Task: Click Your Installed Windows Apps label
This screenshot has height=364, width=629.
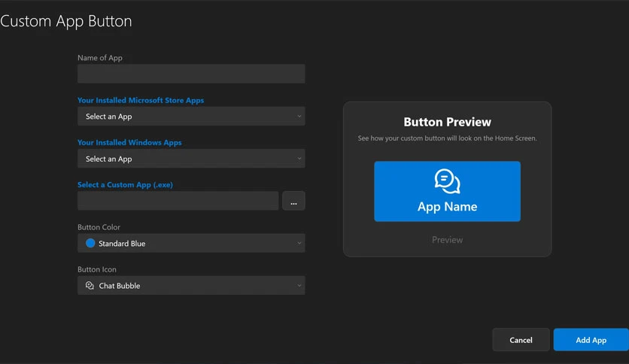Action: click(129, 142)
